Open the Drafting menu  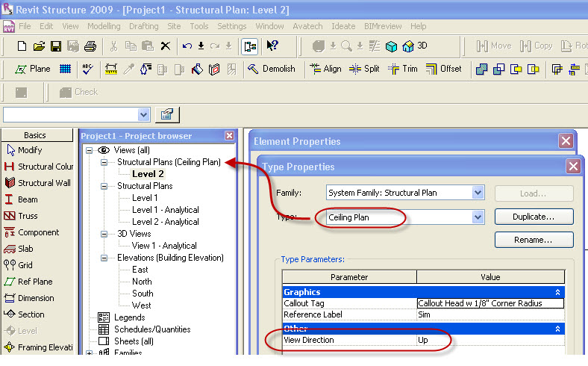(x=143, y=26)
